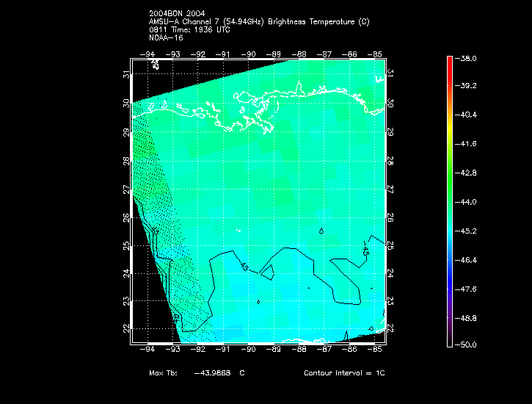532x404 pixels.
Task: Click the 28 latitude label on left axis
Action: tap(126, 161)
